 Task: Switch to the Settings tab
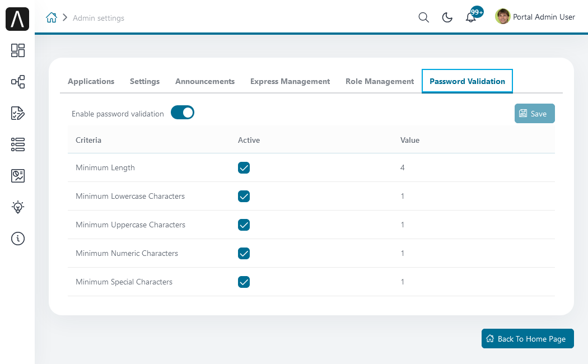(144, 81)
